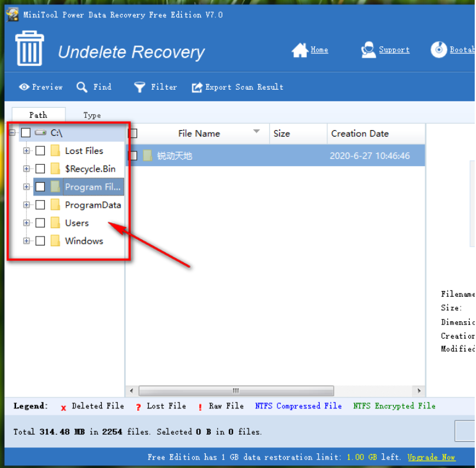The image size is (476, 468).
Task: Expand the $Recycle.Bin node
Action: point(26,169)
